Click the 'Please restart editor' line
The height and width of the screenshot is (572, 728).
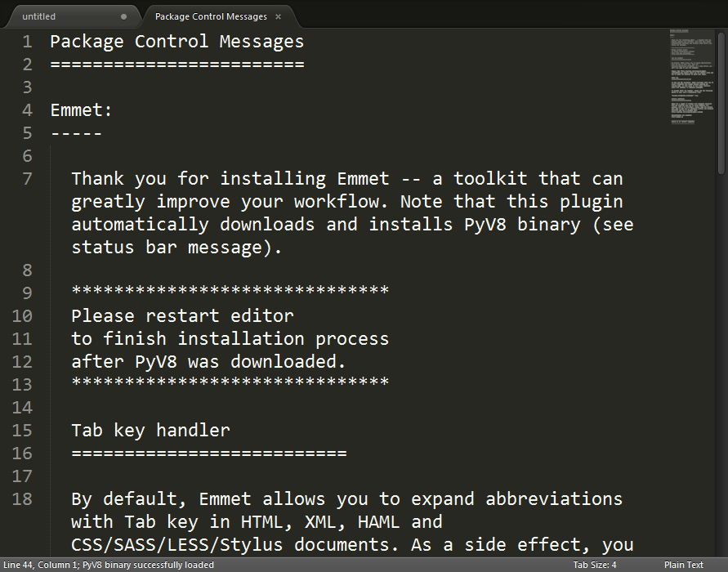coord(182,316)
